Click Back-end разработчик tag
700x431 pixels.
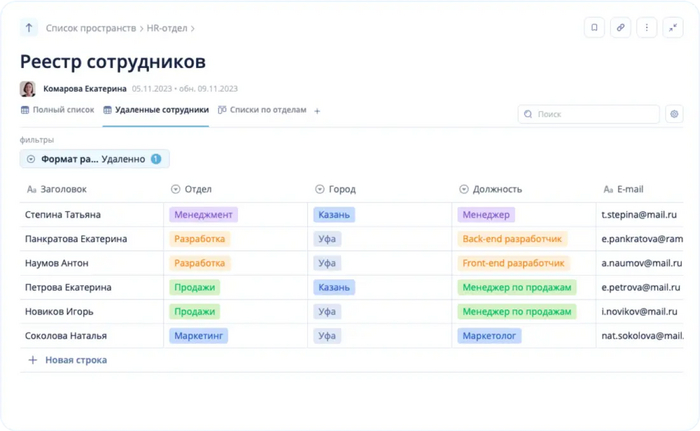[x=512, y=239]
